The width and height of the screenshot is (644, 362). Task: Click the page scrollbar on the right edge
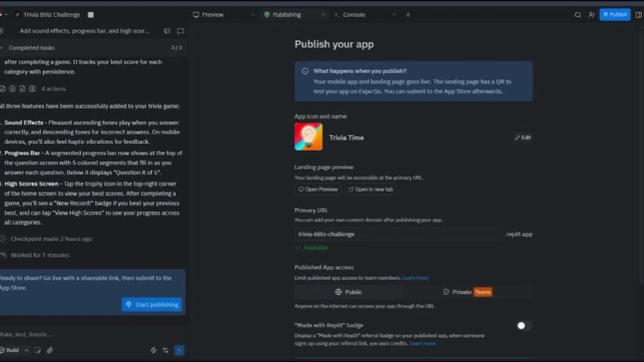click(641, 156)
